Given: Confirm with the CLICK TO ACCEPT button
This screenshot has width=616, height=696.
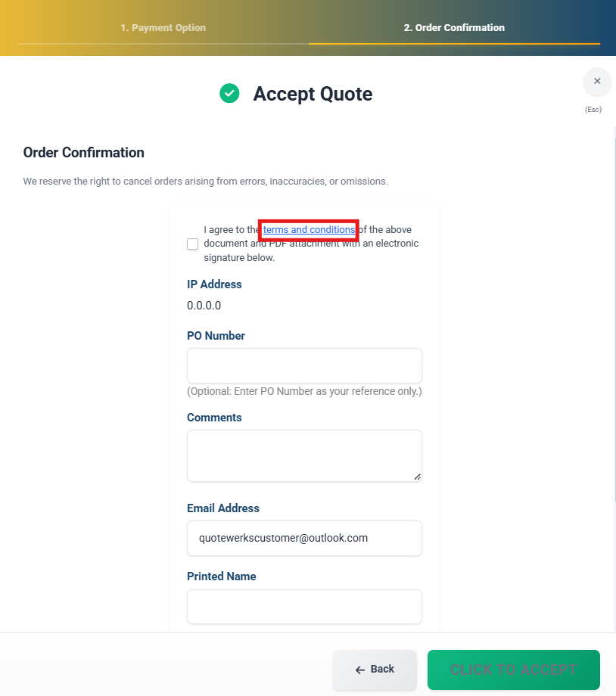Looking at the screenshot, I should click(x=513, y=670).
